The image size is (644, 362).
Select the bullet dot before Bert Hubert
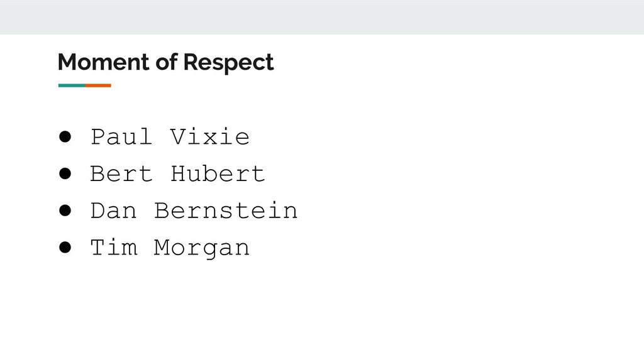(65, 173)
